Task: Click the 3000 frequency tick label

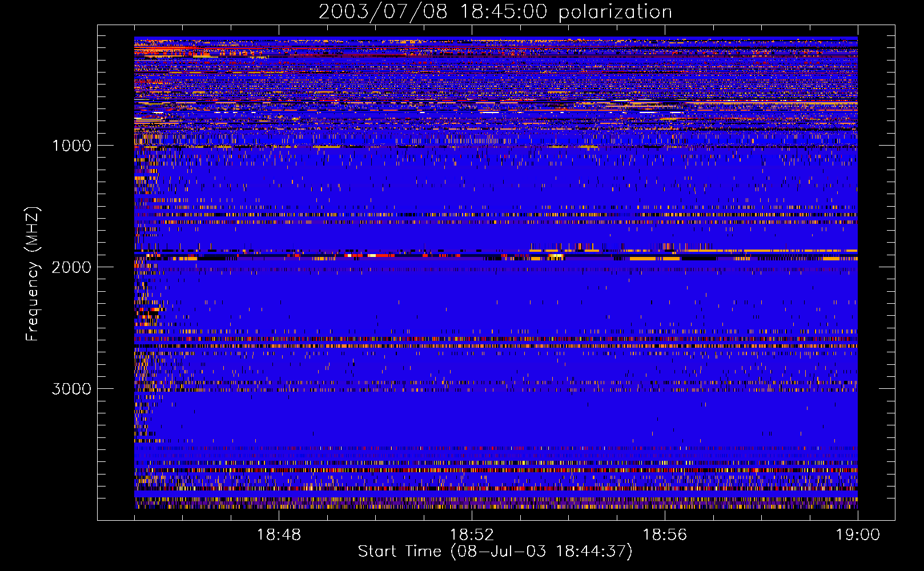Action: tap(71, 389)
